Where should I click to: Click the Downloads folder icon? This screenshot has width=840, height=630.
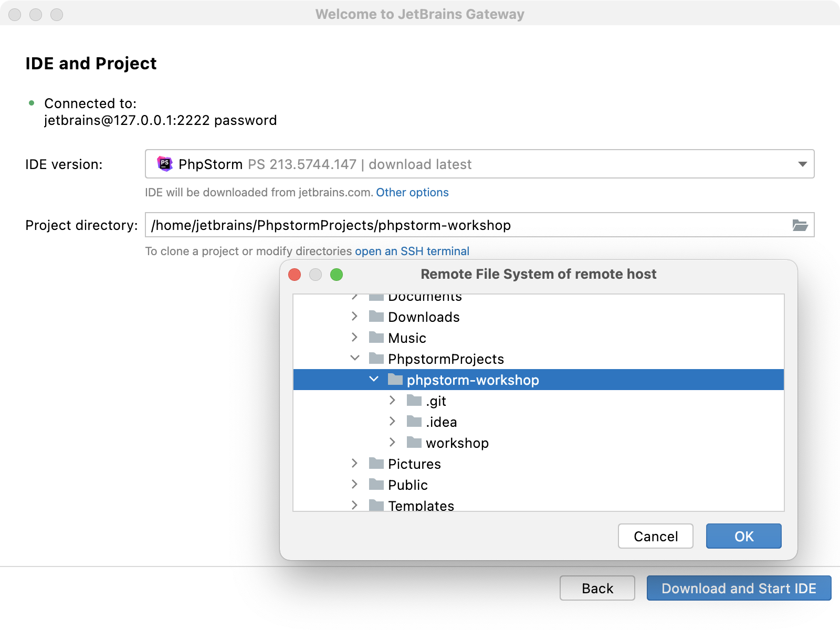tap(376, 316)
